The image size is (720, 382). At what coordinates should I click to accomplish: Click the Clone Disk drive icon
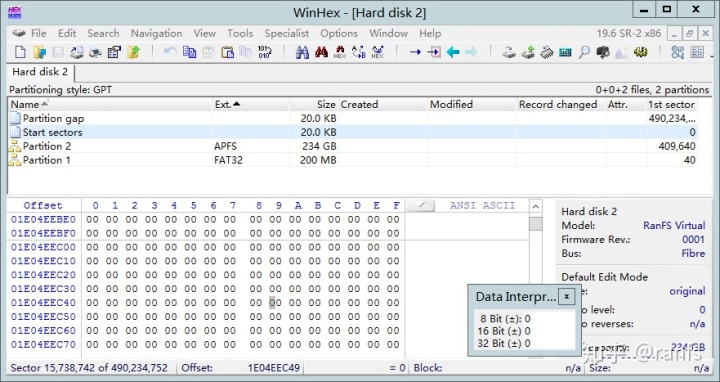pyautogui.click(x=509, y=52)
